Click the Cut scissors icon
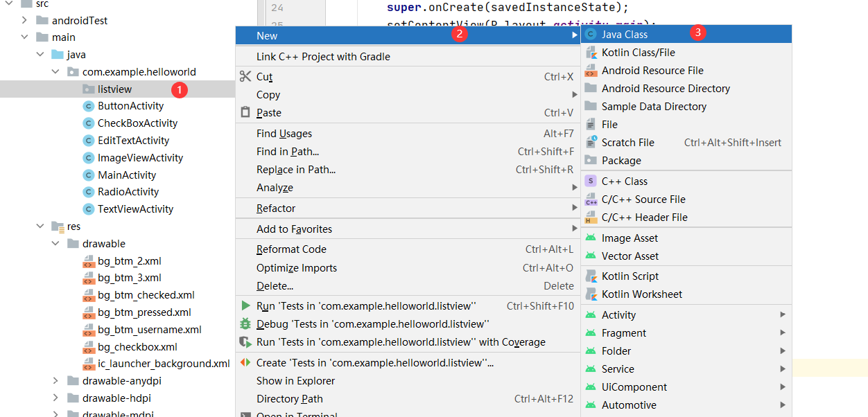The width and height of the screenshot is (868, 417). click(245, 76)
